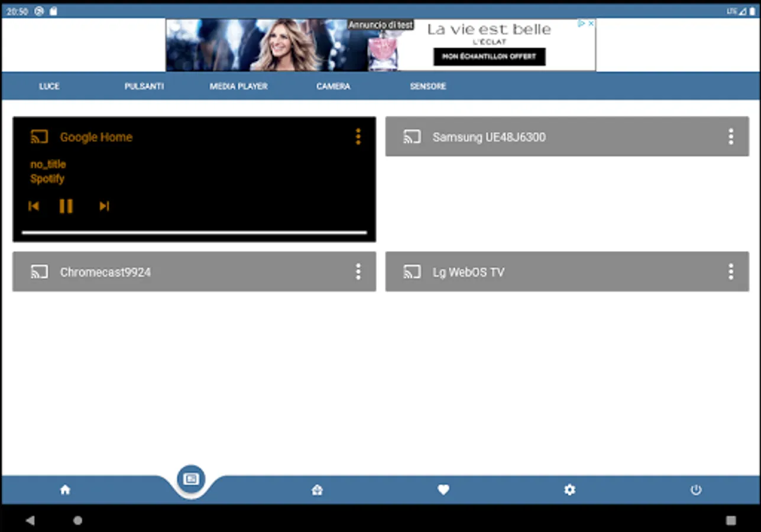Click the no_title track label
The height and width of the screenshot is (532, 761).
[48, 164]
